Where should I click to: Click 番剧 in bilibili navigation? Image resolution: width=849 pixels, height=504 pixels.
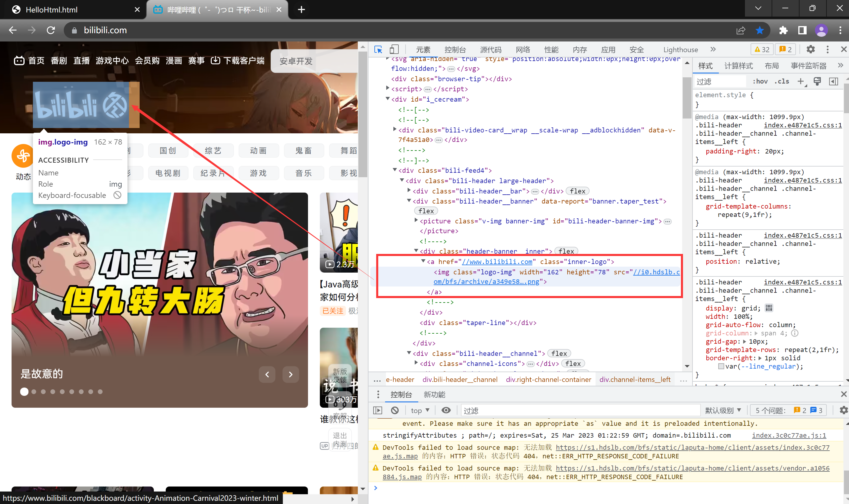point(58,61)
